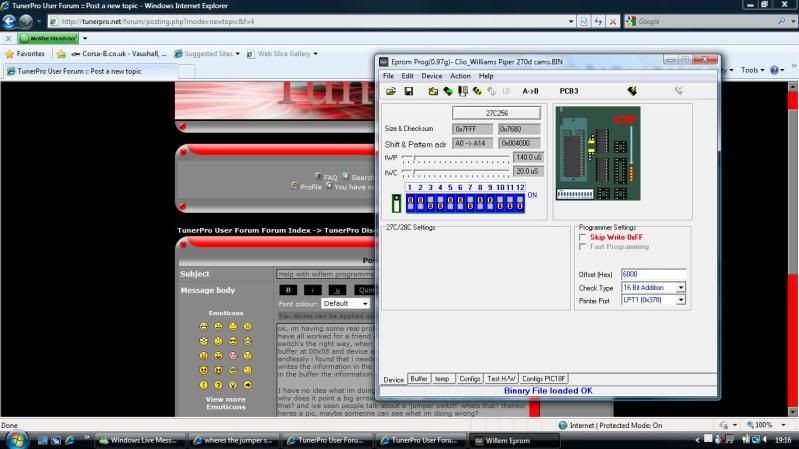This screenshot has width=799, height=449.
Task: Click the bold B button in forum editor
Action: [288, 290]
